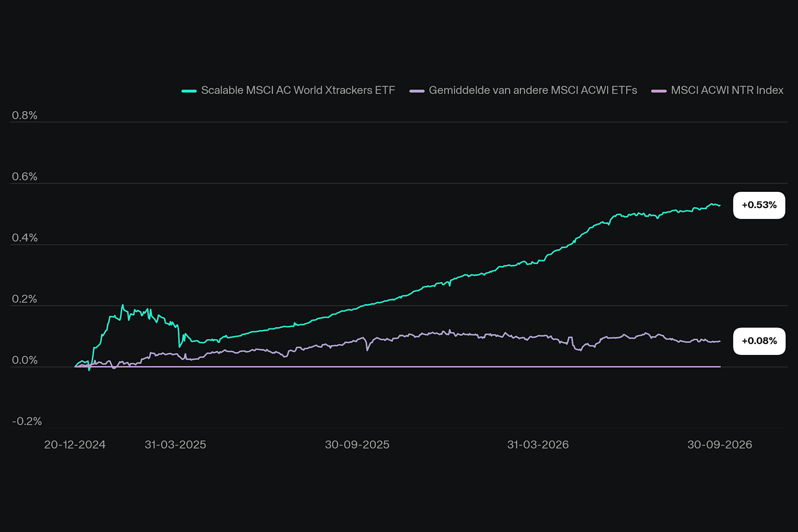Click the 31-03-2025 date label

[175, 445]
